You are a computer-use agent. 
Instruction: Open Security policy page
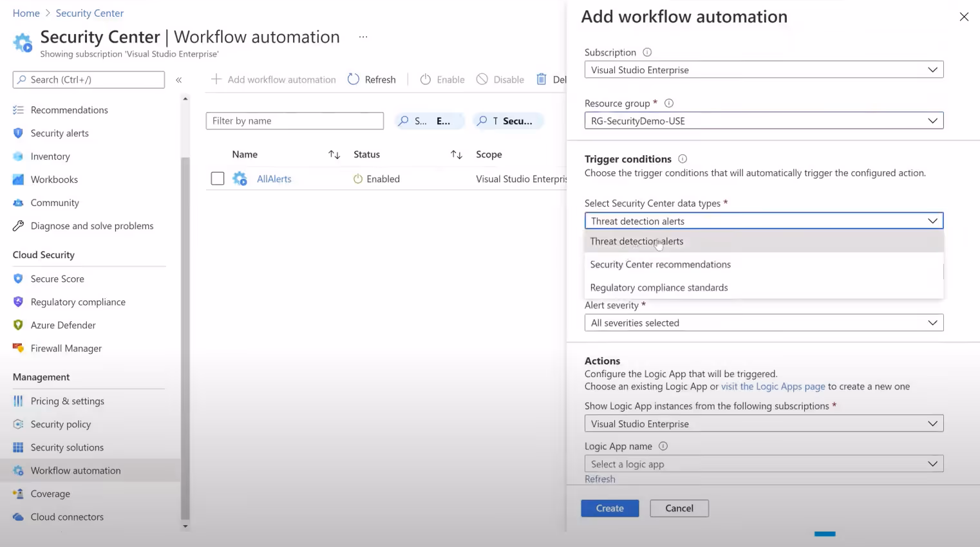(61, 424)
